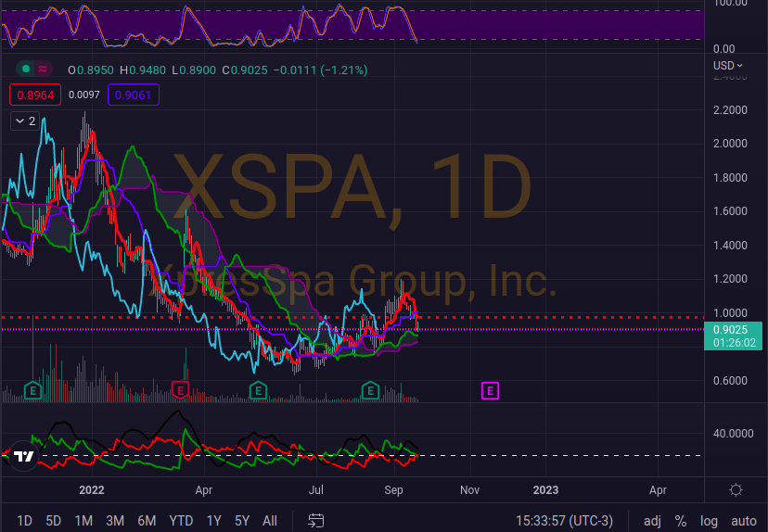Viewport: 768px width, 532px height.
Task: Click the 0.6000 price axis label
Action: (730, 380)
